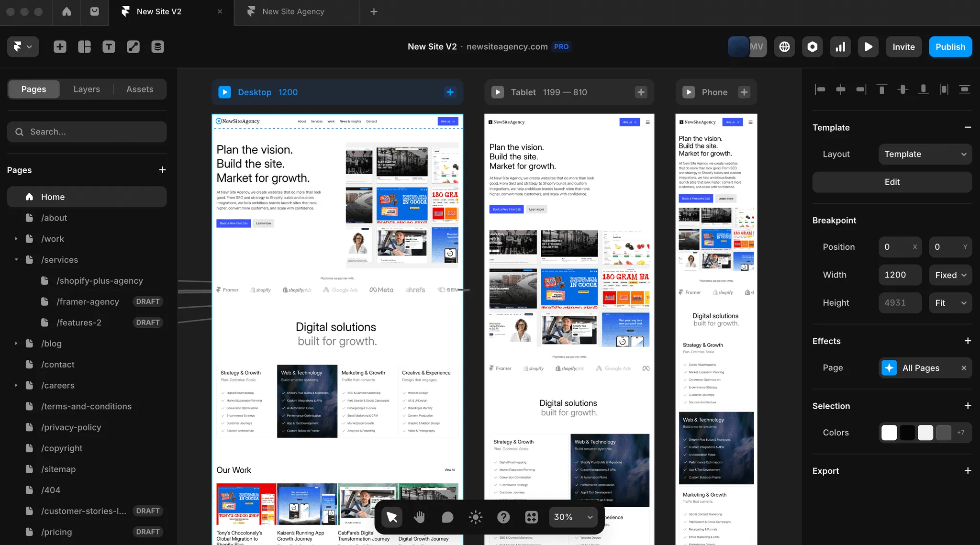Viewport: 980px width, 545px height.
Task: Open the Width Fixed dropdown
Action: point(950,275)
